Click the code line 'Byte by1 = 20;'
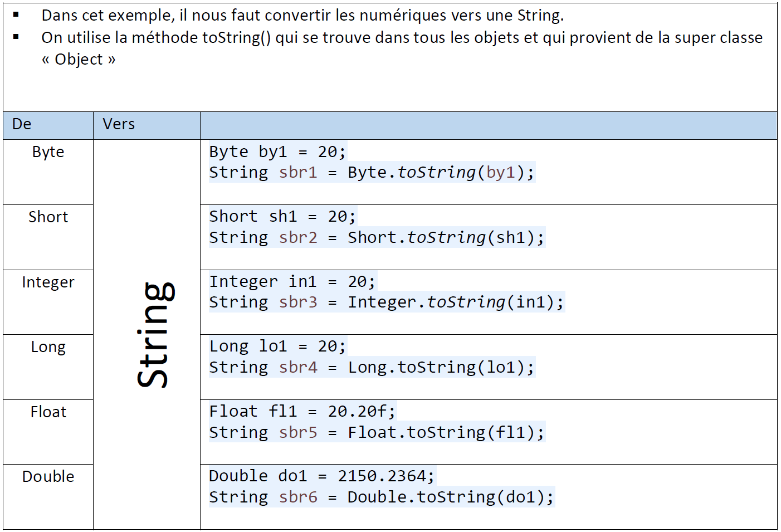The height and width of the screenshot is (532, 781). [x=277, y=152]
